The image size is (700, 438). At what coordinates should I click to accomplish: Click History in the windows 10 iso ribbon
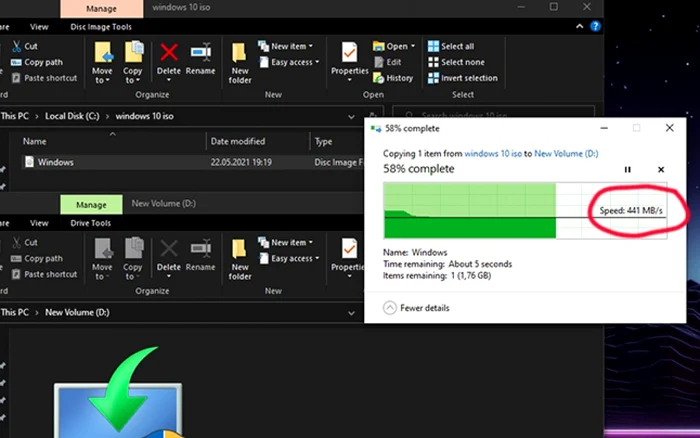393,78
